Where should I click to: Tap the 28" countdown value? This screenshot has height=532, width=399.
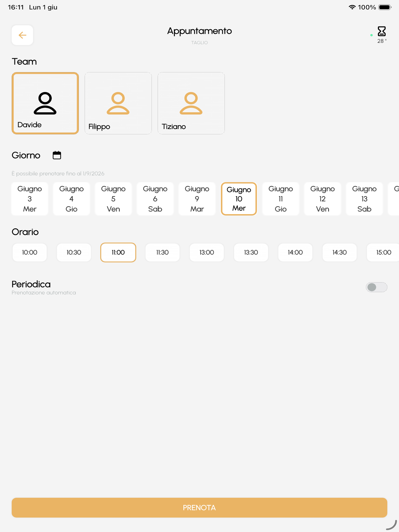[x=382, y=41]
